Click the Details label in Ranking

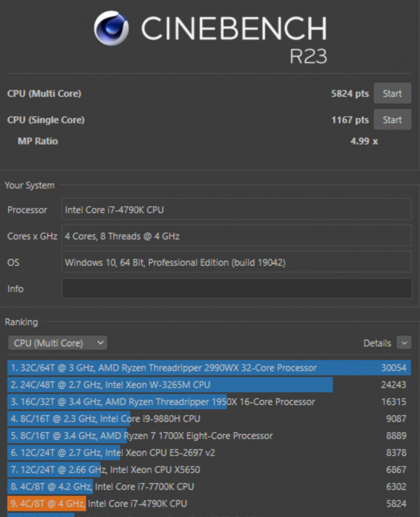[377, 343]
